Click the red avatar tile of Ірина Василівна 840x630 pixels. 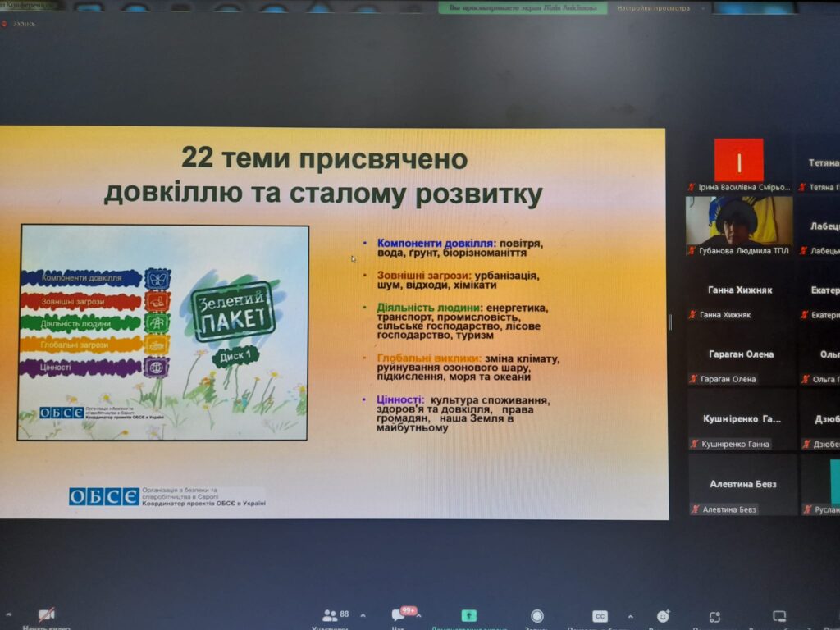[738, 160]
